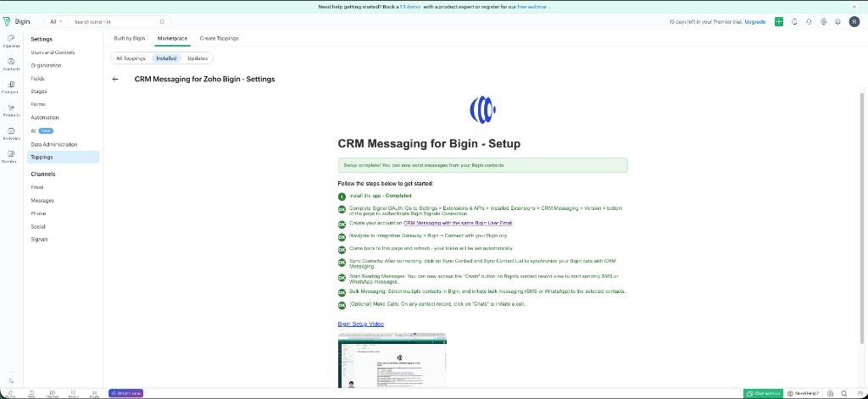This screenshot has width=868, height=399.
Task: Open the Contacts module icon
Action: (11, 64)
